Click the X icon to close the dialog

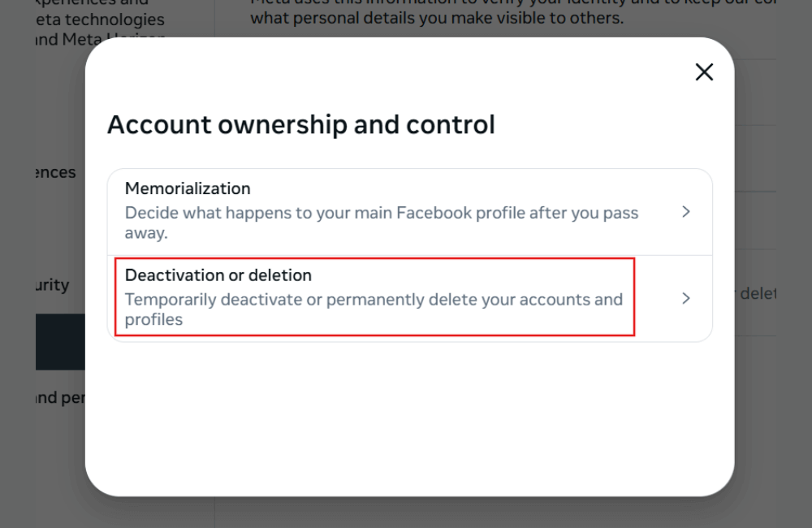(703, 72)
